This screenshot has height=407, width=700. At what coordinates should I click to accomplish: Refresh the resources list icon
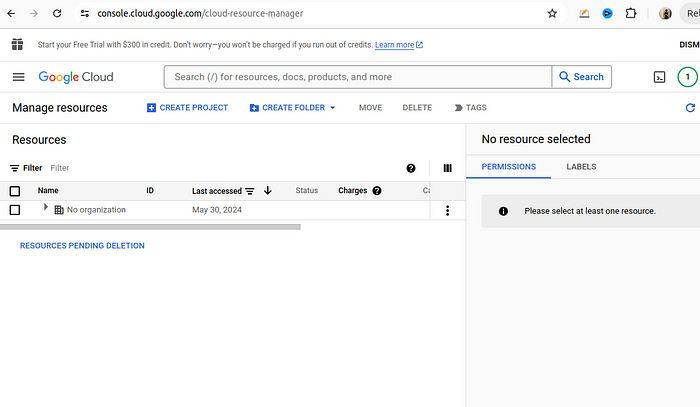[x=690, y=108]
